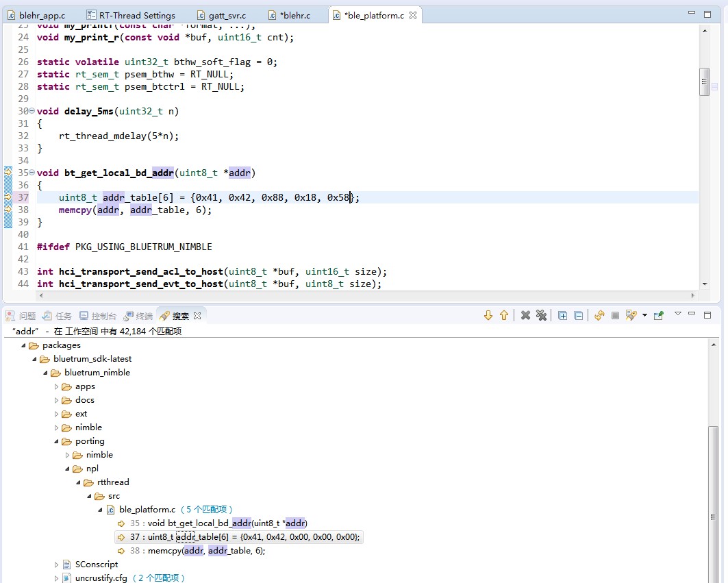Viewport: 728px width, 583px height.
Task: Go to next search match arrow
Action: pyautogui.click(x=488, y=315)
